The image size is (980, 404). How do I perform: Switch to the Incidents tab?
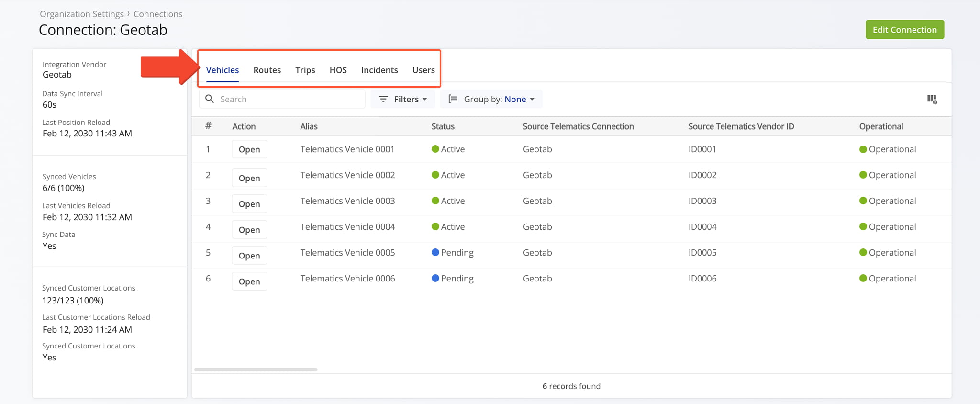click(x=379, y=70)
